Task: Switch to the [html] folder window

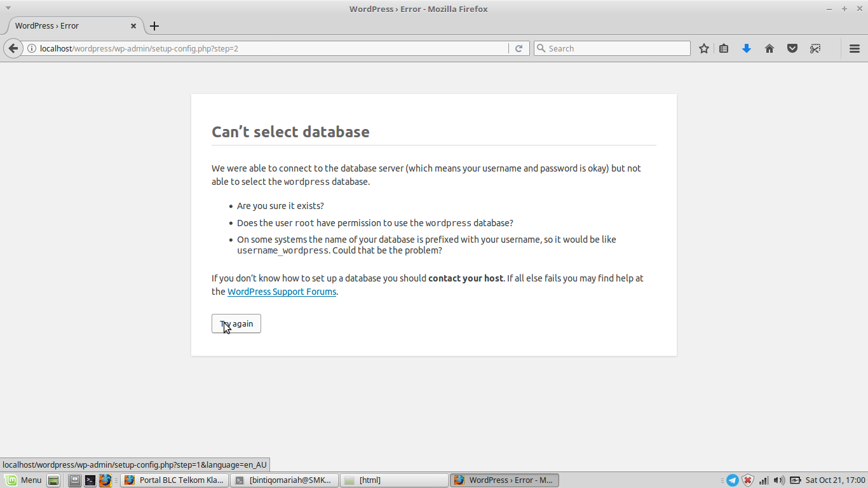Action: (394, 480)
